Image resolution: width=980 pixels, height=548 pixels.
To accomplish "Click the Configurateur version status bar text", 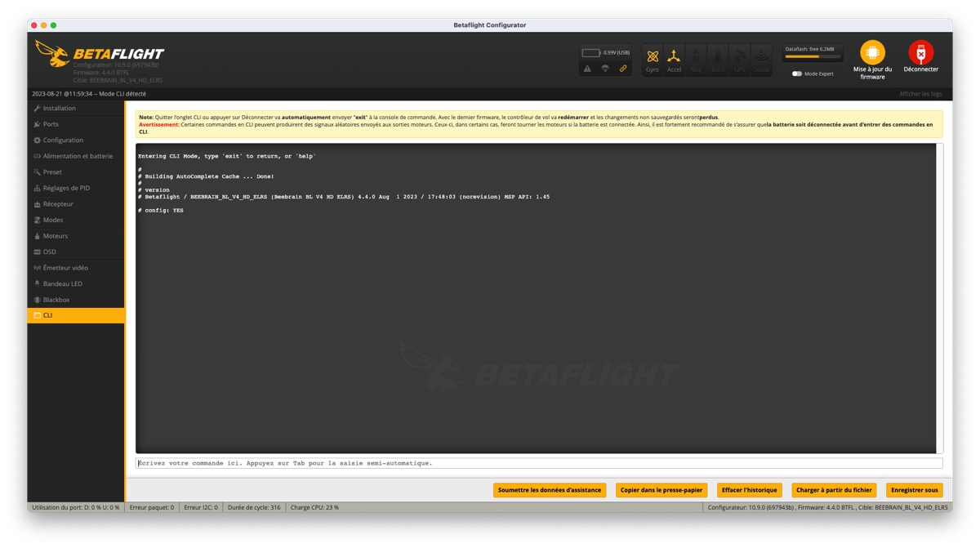I will pyautogui.click(x=826, y=507).
